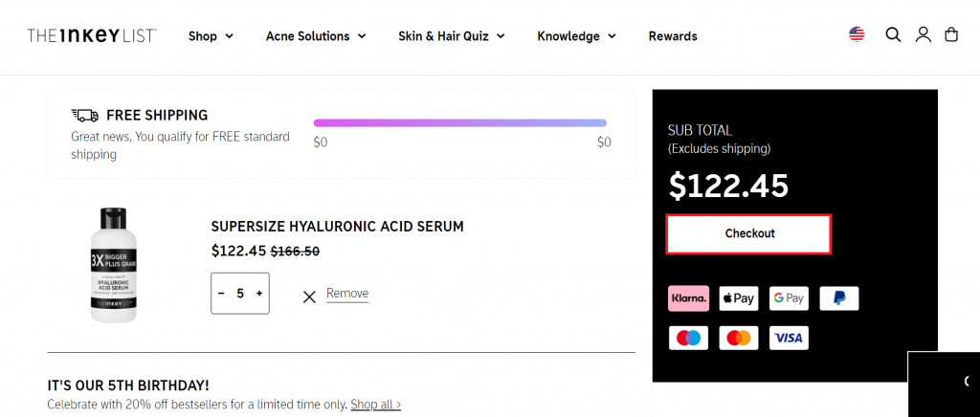Open the search magnifier icon
This screenshot has height=417, width=980.
[x=893, y=35]
